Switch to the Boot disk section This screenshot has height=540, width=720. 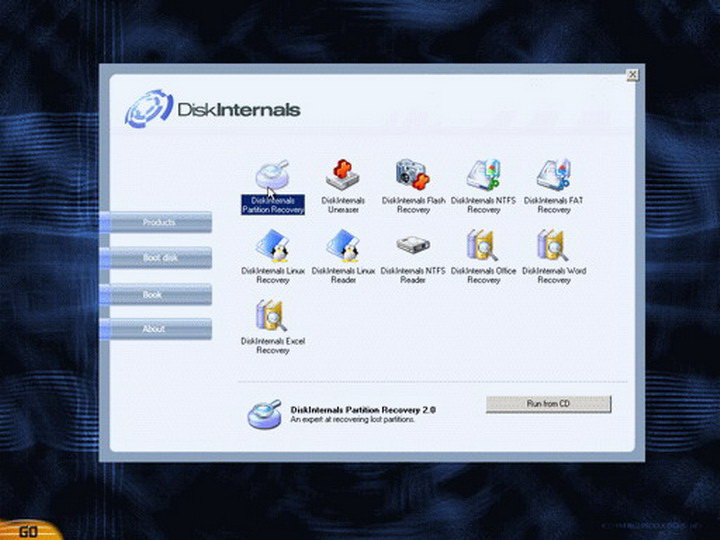point(156,258)
